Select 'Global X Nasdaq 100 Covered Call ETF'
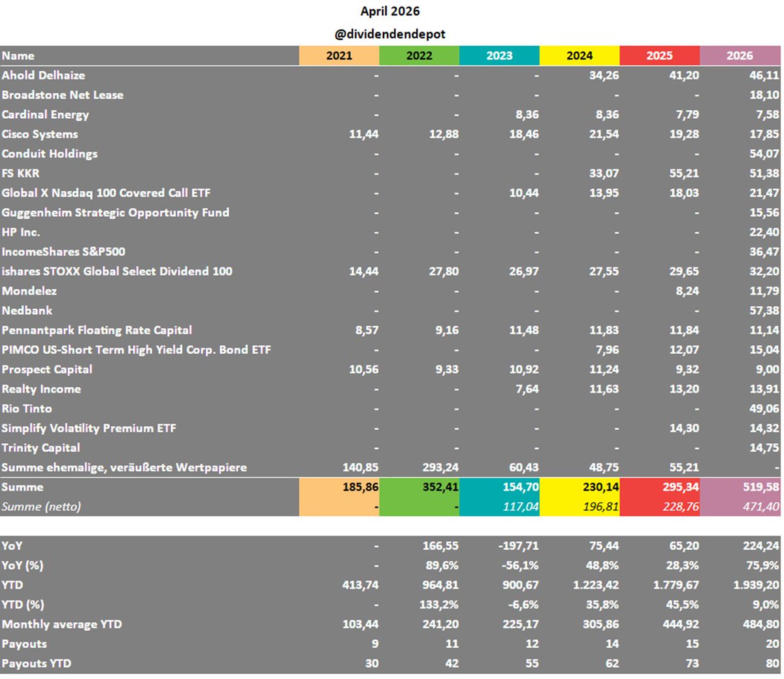Screen dimensions: 784x679 pyautogui.click(x=106, y=193)
